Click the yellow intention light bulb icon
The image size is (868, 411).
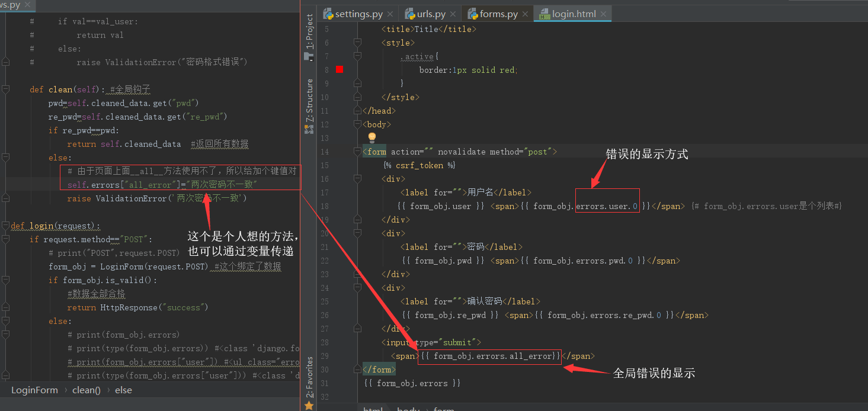(372, 137)
